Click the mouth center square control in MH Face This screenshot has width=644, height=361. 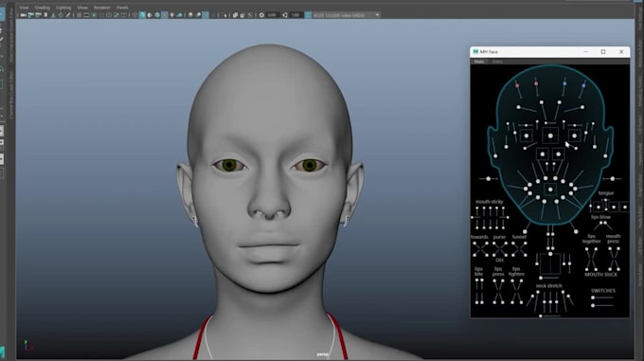point(550,190)
